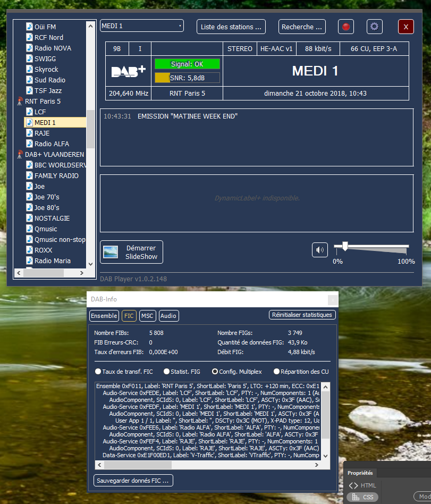Screen dimensions: 431x504
Task: Click station list scroll down arrow
Action: tap(90, 264)
